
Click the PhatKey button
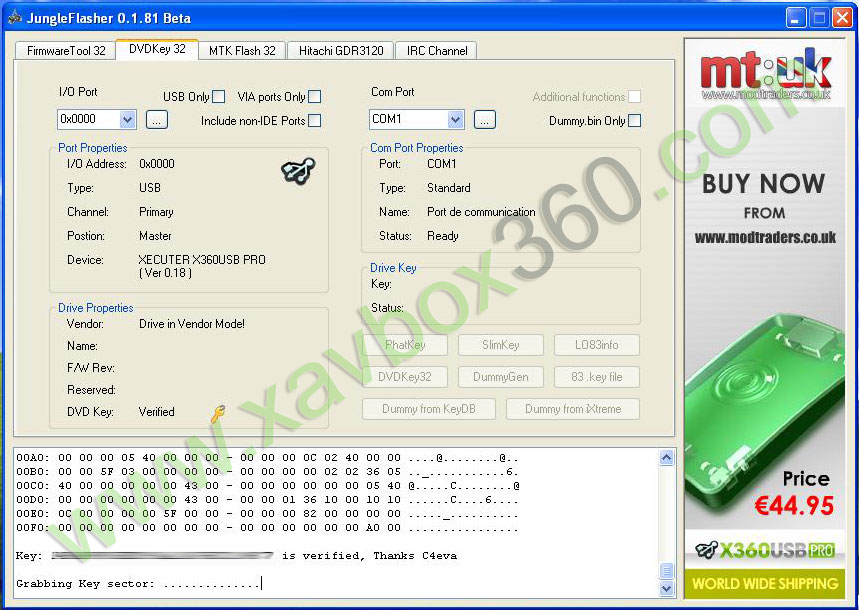[x=405, y=345]
